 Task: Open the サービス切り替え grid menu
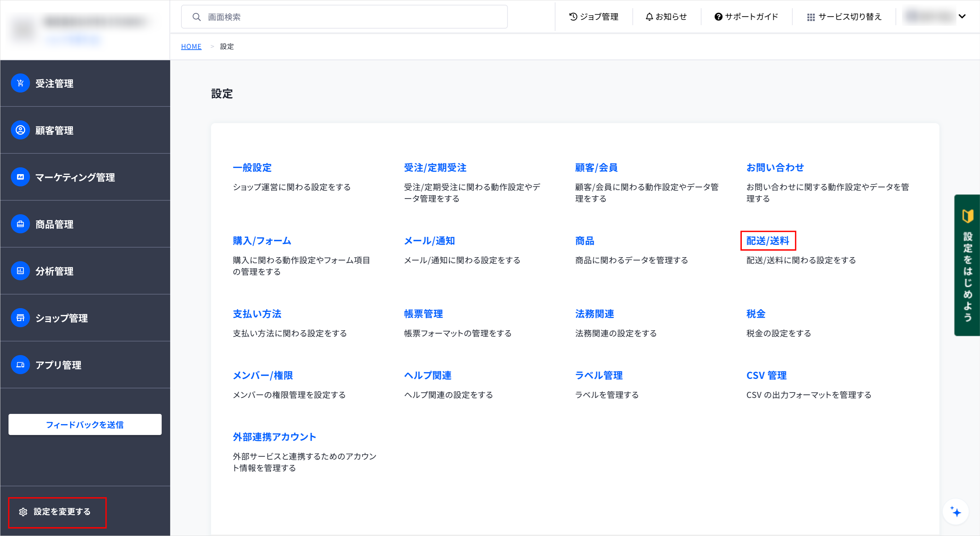[844, 17]
